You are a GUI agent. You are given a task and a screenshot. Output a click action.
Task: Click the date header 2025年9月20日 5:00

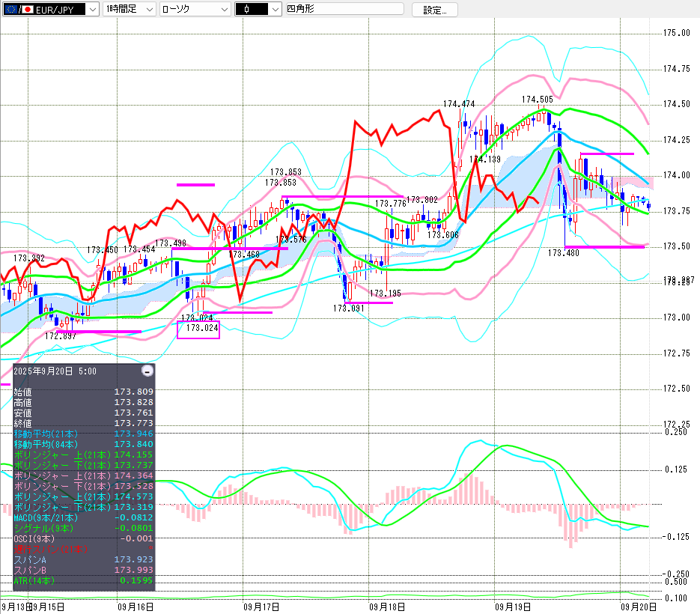click(x=55, y=371)
